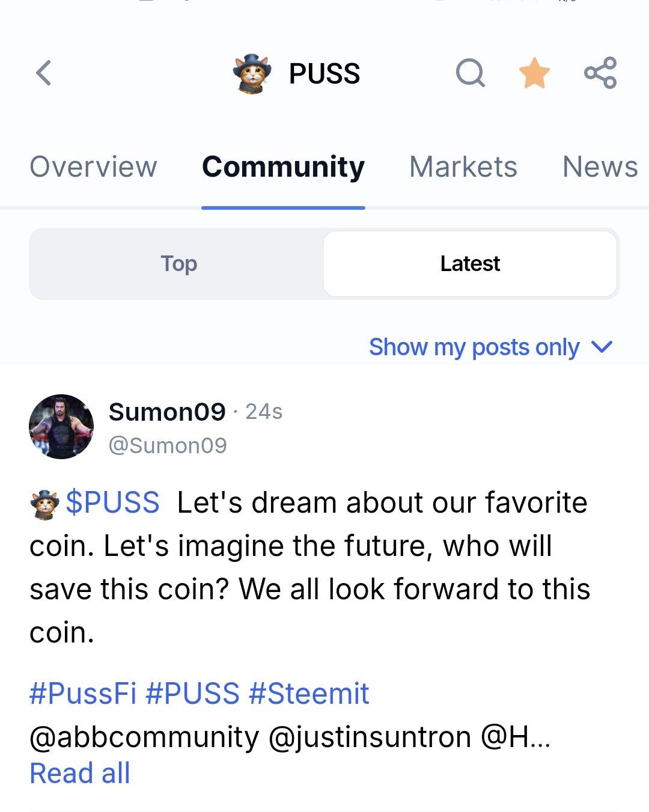
Task: Toggle the orange favorite star
Action: pos(534,73)
